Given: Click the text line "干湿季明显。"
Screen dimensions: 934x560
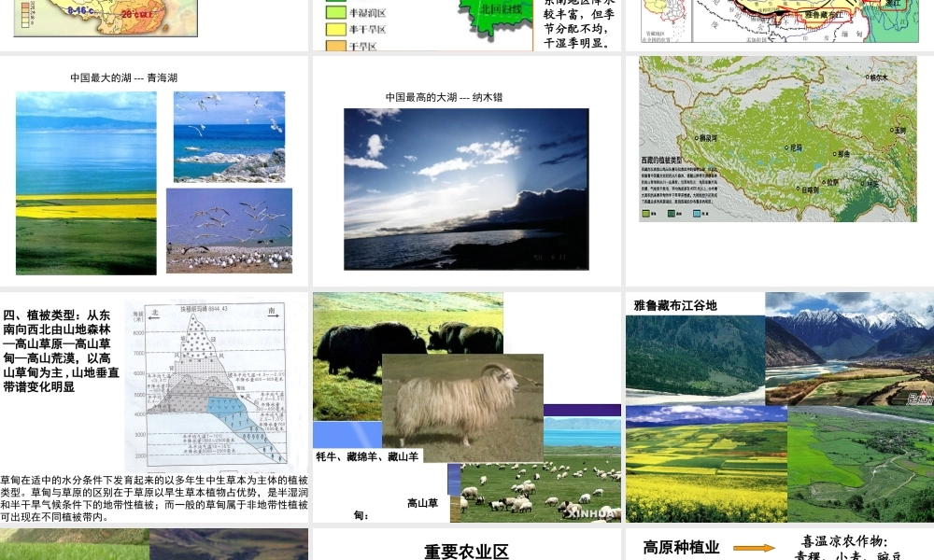Looking at the screenshot, I should tap(576, 43).
